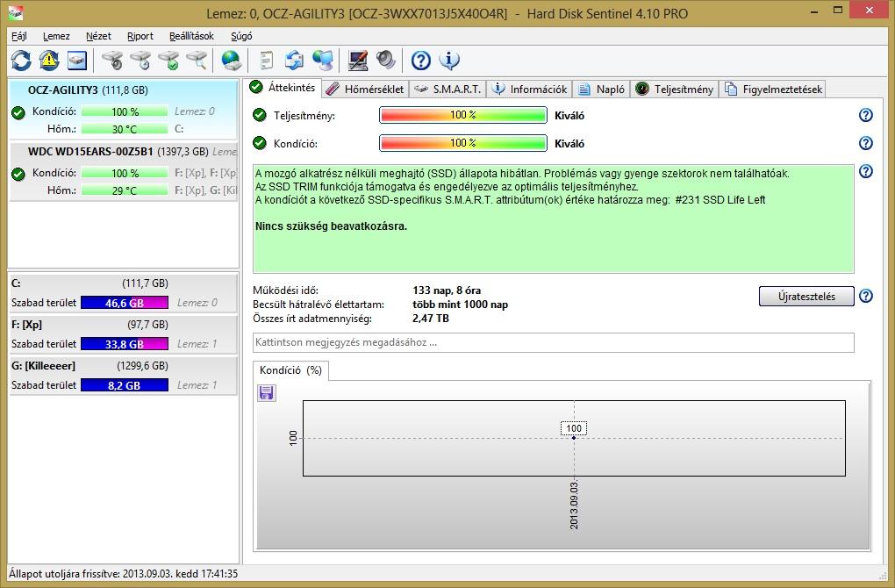Click the loudspeaker sound toolbar icon
The image size is (895, 588).
point(386,61)
